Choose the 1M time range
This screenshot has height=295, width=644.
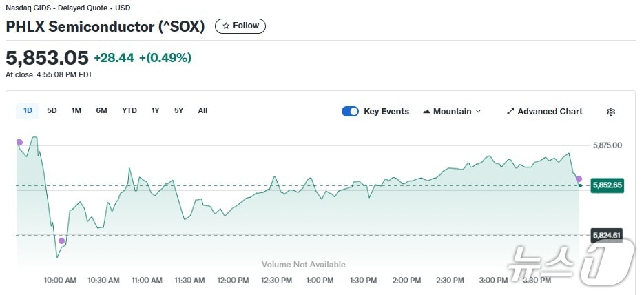(x=76, y=110)
